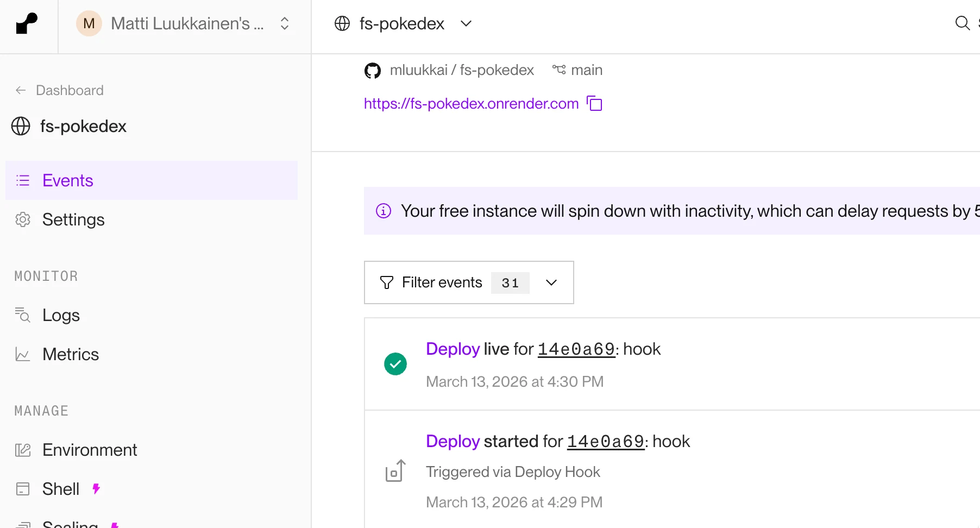
Task: Click the funnel filter icon
Action: tap(386, 282)
